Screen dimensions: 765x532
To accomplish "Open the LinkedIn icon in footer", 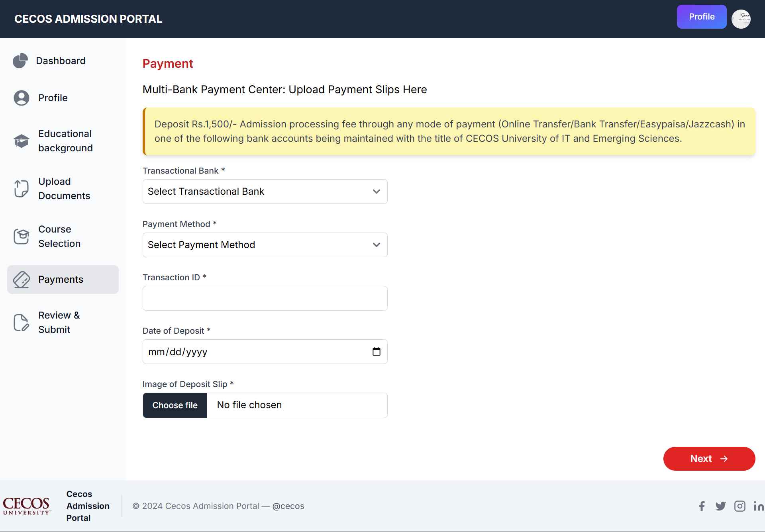I will [759, 506].
